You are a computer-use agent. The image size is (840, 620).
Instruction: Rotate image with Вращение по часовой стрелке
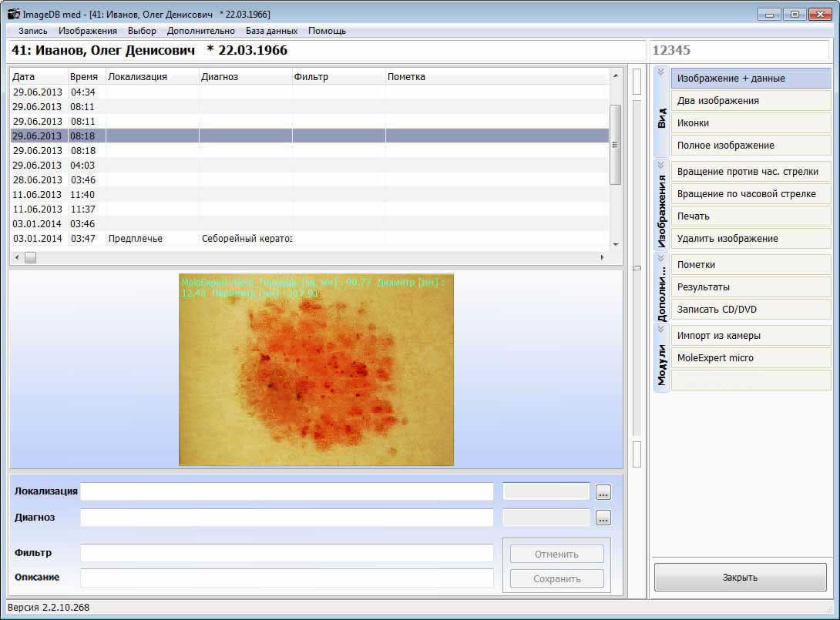[751, 194]
